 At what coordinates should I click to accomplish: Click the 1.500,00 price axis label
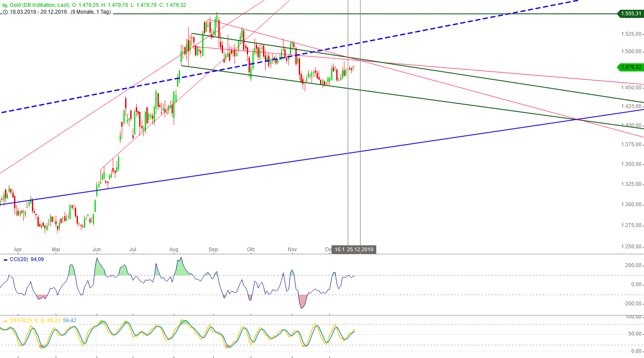click(x=631, y=51)
